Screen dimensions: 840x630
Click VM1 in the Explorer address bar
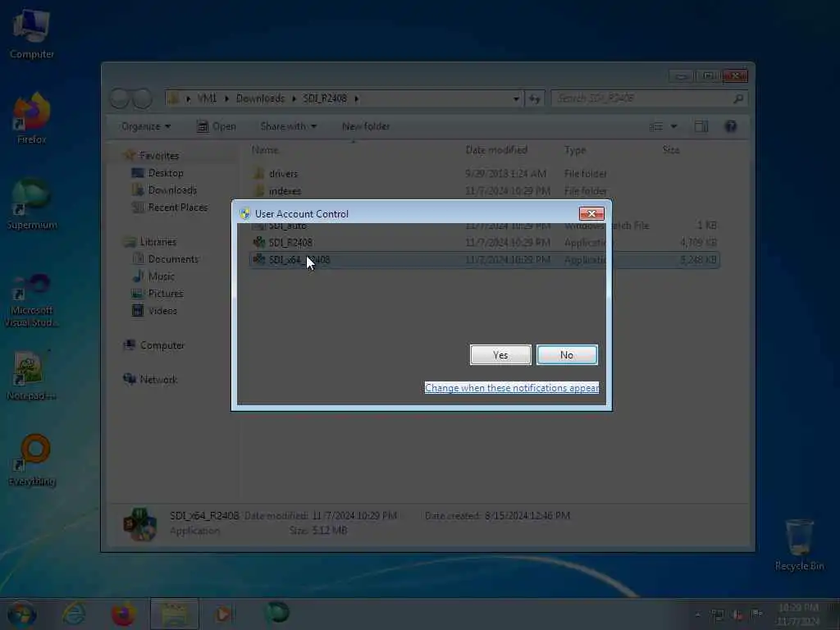click(x=207, y=98)
